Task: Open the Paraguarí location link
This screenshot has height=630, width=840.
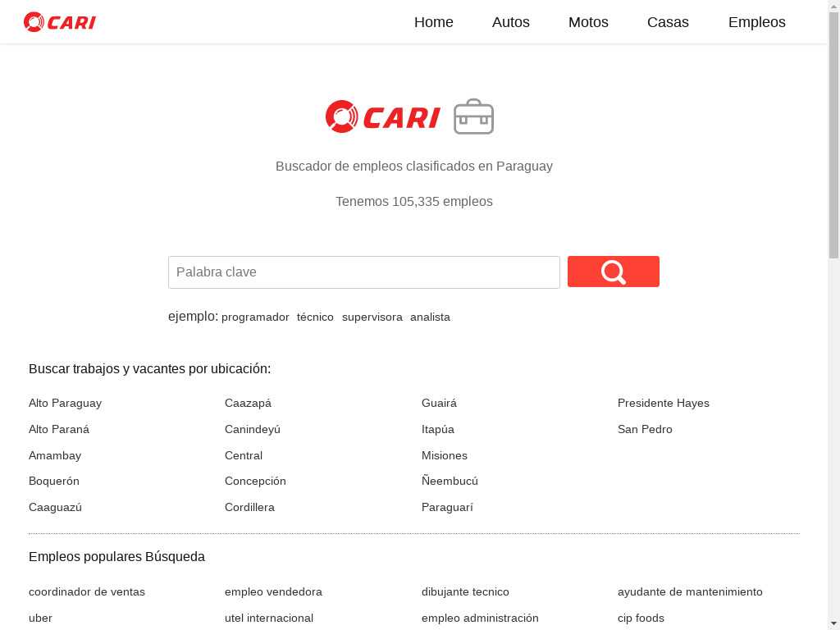Action: (447, 507)
